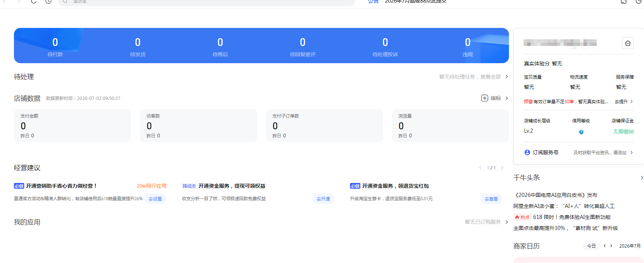Click the 降成本 tag
This screenshot has height=263, width=644.
[x=189, y=186]
